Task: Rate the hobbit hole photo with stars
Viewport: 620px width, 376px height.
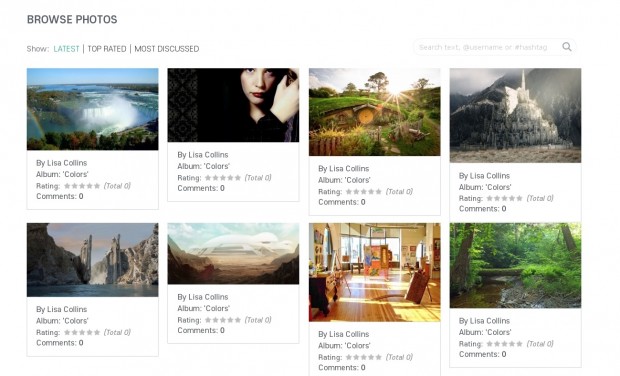Action: pyautogui.click(x=364, y=191)
